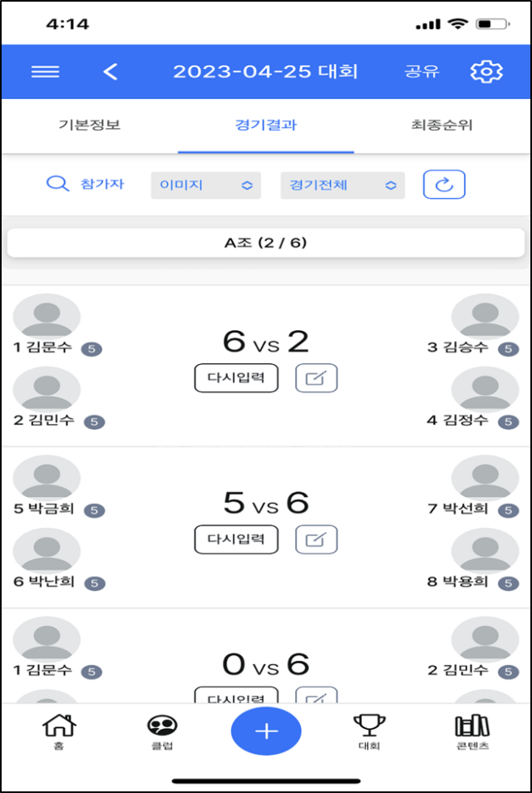
Task: Open the 클럽 (club) section
Action: (162, 731)
